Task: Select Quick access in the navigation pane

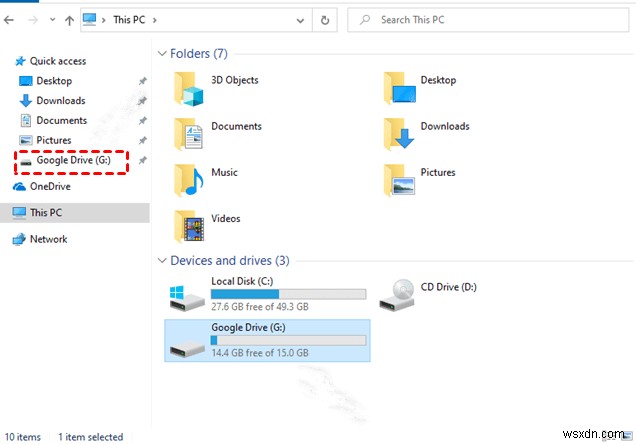Action: coord(58,61)
